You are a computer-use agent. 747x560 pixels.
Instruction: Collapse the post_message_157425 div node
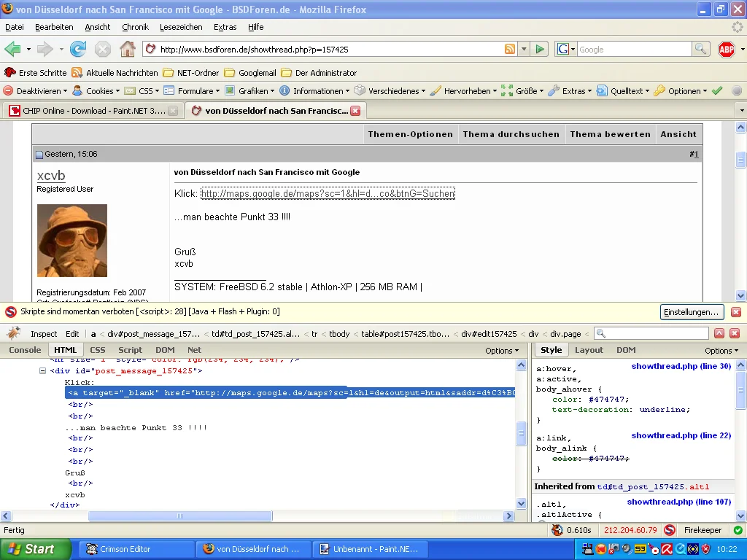coord(43,371)
